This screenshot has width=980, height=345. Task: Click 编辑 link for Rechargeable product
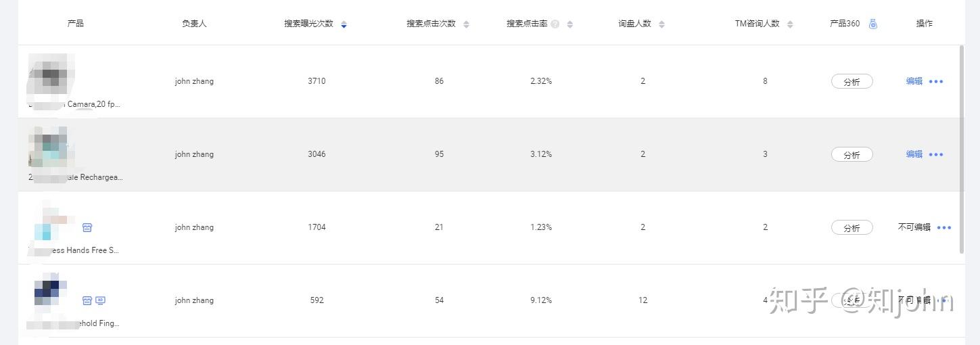tap(914, 154)
